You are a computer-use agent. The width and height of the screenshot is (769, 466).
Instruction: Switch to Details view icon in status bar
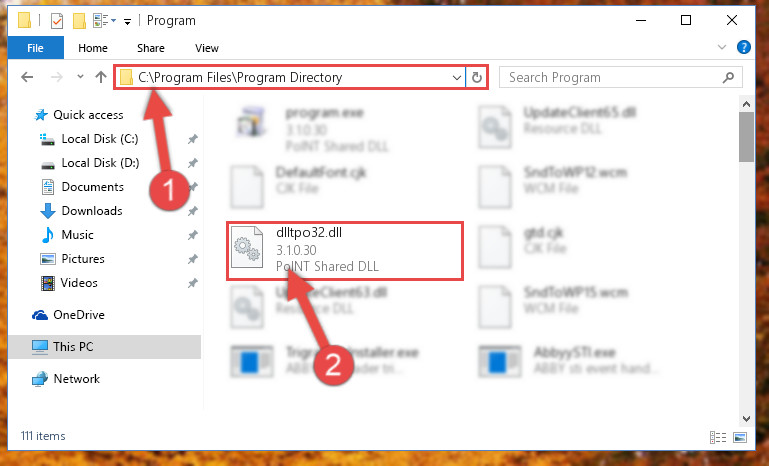[718, 437]
